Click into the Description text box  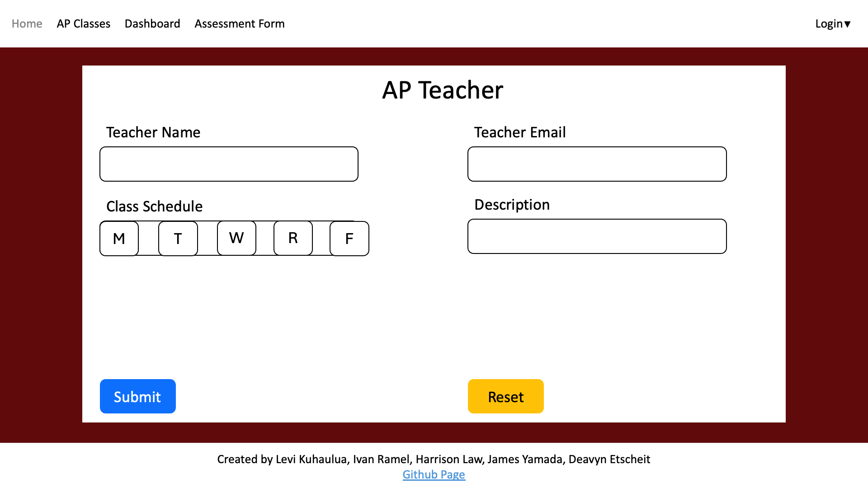(597, 236)
